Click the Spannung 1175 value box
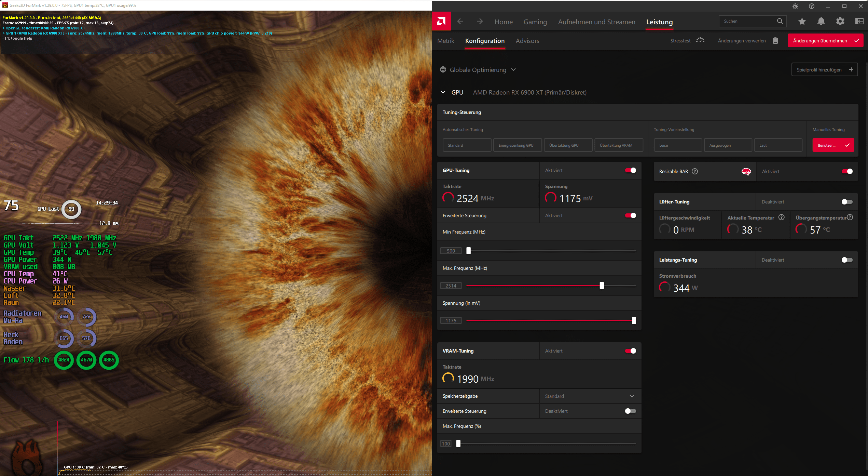 tap(451, 320)
